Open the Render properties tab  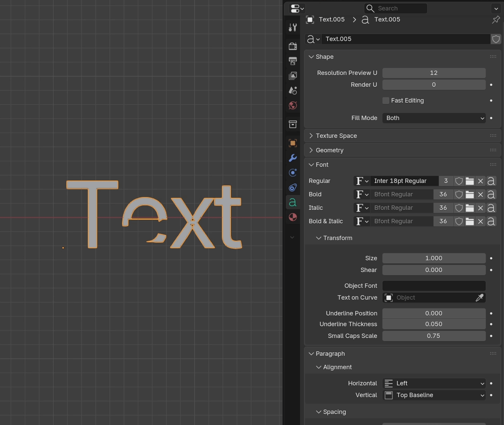point(293,46)
